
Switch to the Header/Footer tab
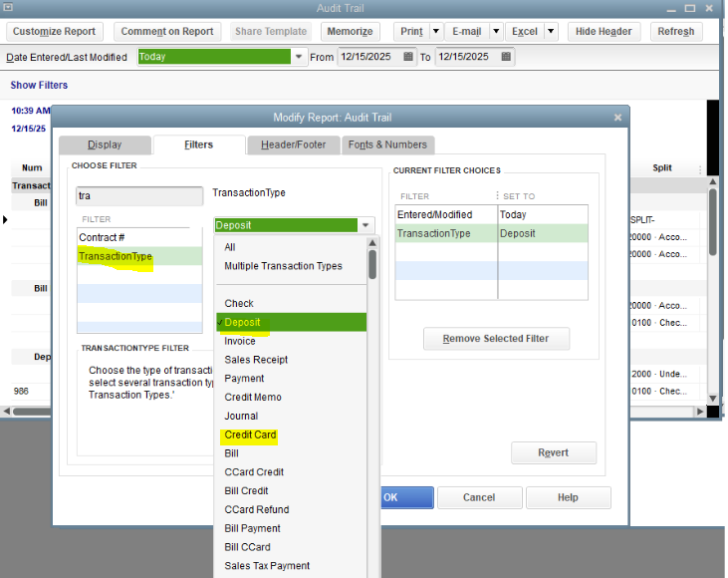pyautogui.click(x=294, y=144)
